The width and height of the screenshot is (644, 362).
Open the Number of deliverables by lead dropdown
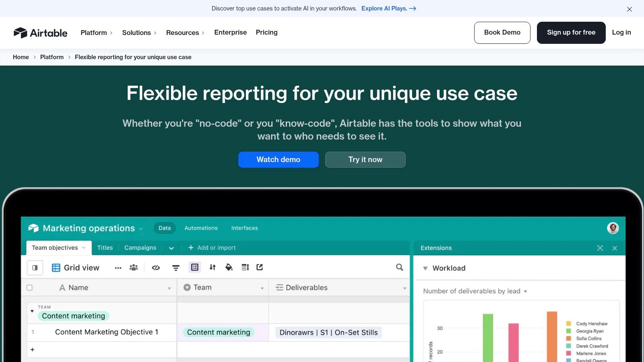tap(526, 291)
